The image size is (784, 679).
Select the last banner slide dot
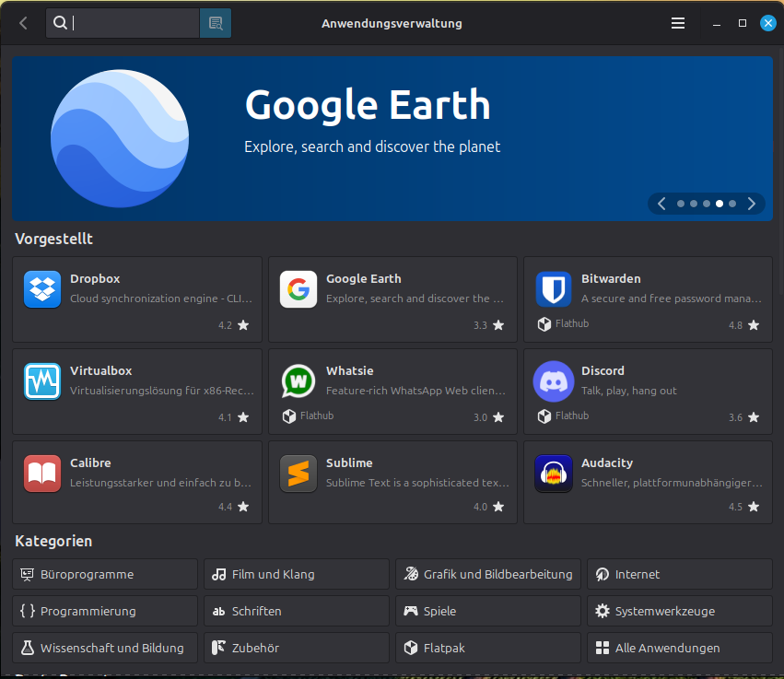click(732, 204)
